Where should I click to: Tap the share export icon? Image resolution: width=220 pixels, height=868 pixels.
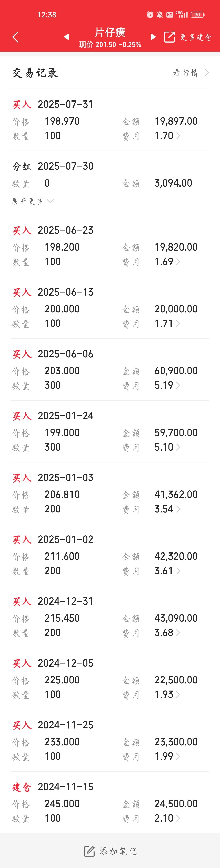tap(169, 37)
